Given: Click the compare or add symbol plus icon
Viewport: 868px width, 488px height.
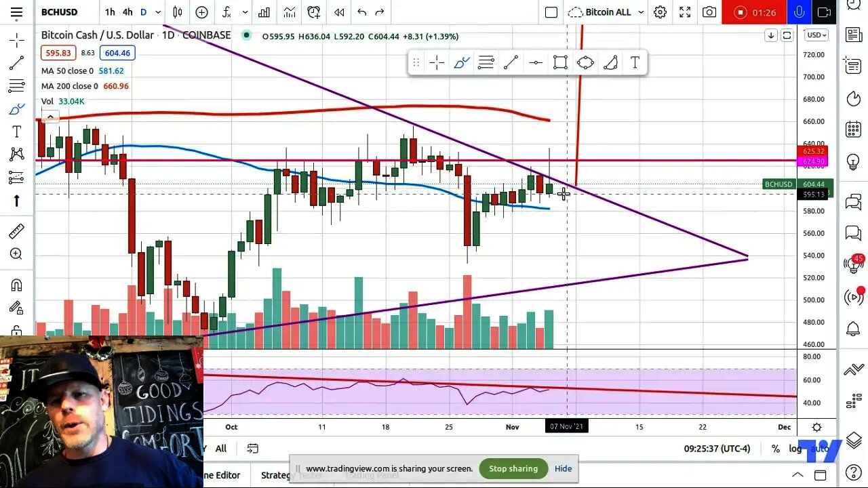Looking at the screenshot, I should coord(201,12).
